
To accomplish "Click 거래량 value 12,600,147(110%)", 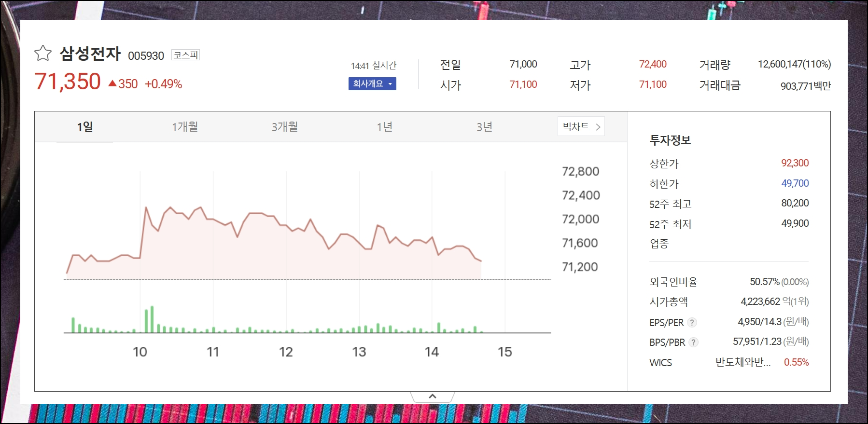I will click(794, 64).
